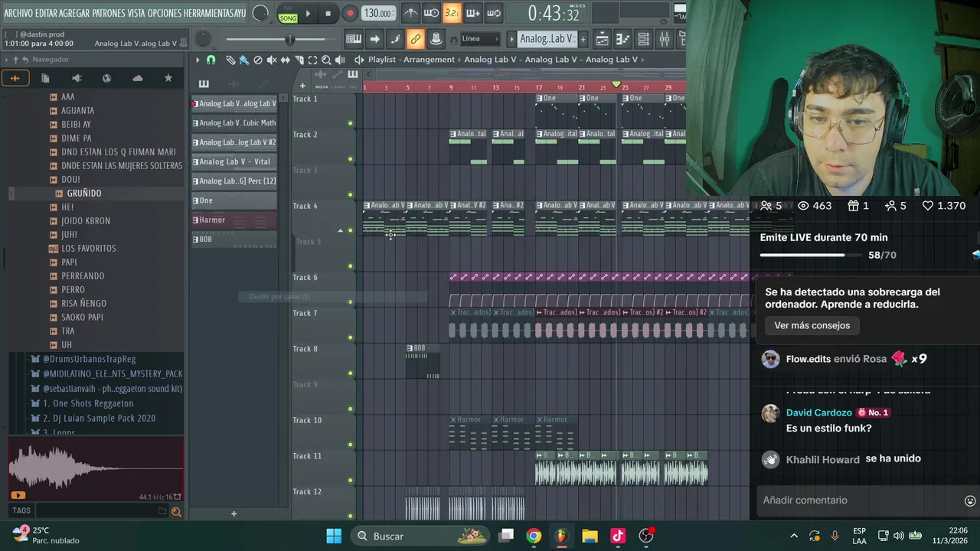Expand the 1. One Shots Reggaeton folder
Screen dimensions: 980x551
coord(88,403)
